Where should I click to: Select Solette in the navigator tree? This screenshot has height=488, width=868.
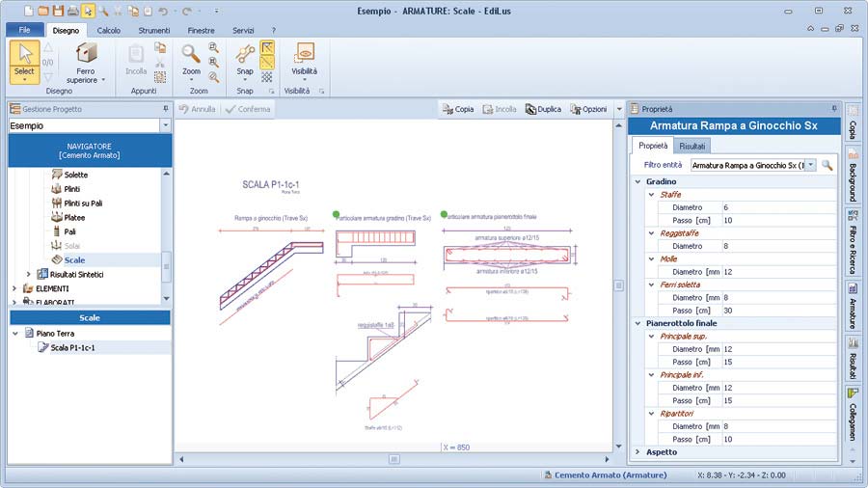(x=76, y=175)
